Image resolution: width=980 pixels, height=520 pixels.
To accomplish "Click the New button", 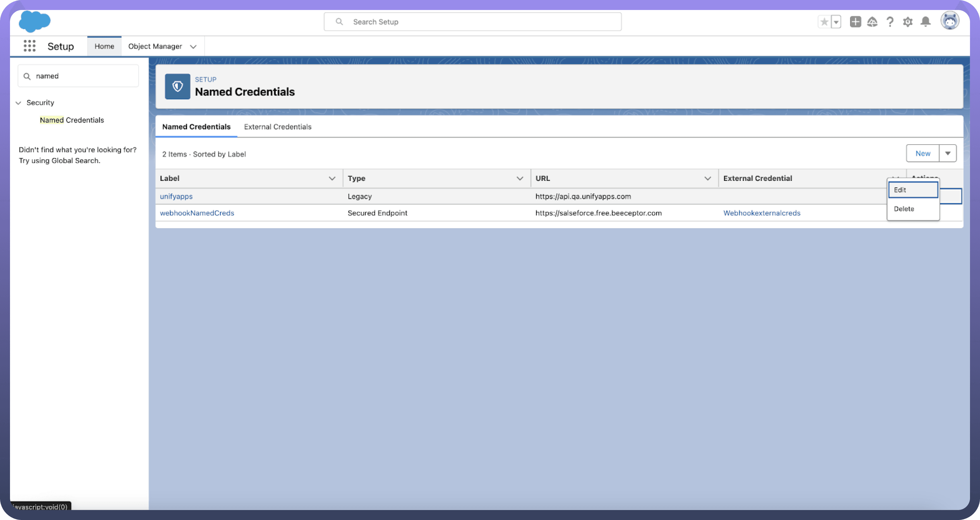I will click(x=922, y=153).
